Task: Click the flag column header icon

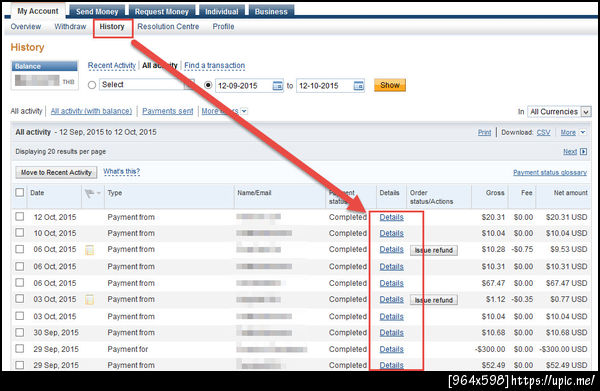Action: click(90, 194)
